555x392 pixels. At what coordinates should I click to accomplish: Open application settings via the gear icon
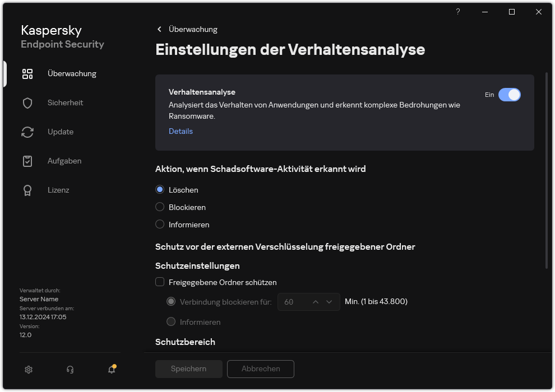click(x=28, y=370)
